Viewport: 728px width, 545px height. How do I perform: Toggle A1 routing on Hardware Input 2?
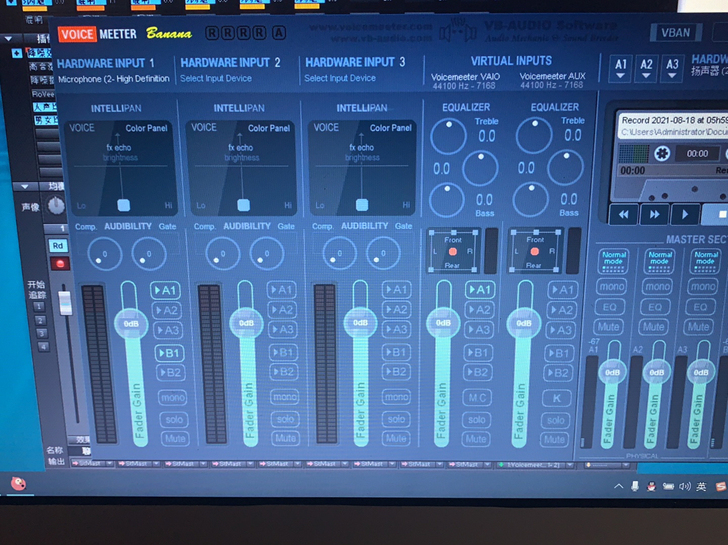click(x=282, y=290)
